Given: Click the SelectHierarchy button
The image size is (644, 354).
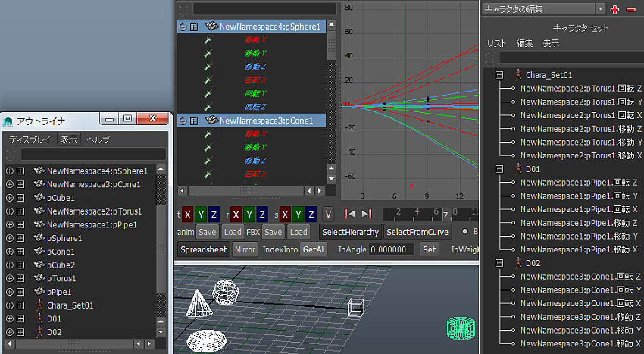Looking at the screenshot, I should [x=349, y=231].
